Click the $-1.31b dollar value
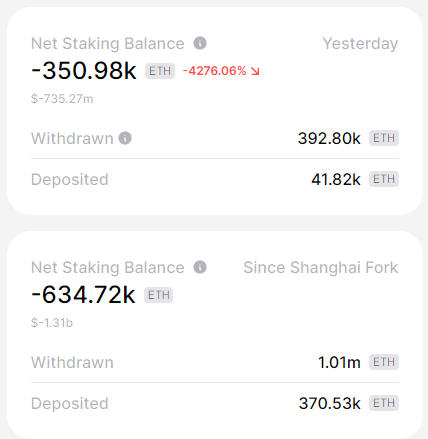 [x=52, y=323]
